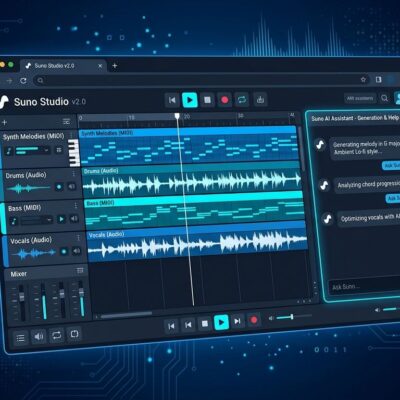Viewport: 400px width, 400px height.
Task: Click bottom transport Stop button
Action: (205, 324)
